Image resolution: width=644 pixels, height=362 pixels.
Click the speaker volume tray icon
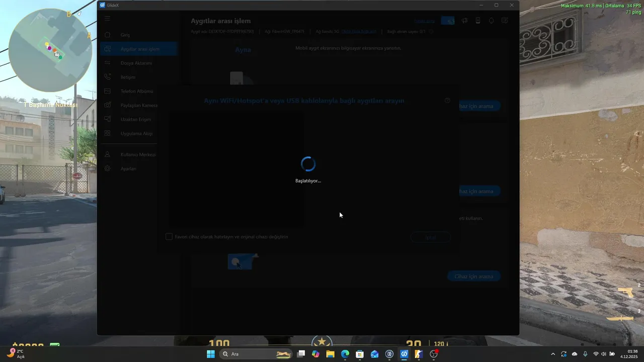[x=604, y=354]
